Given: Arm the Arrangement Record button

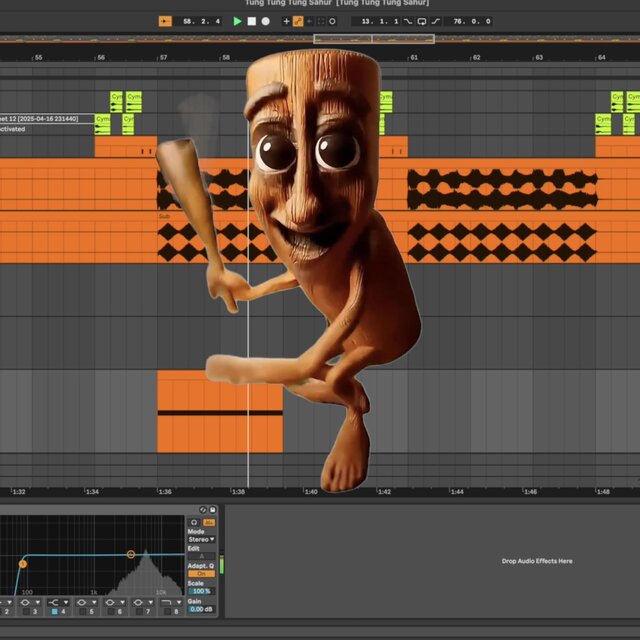Looking at the screenshot, I should click(265, 21).
